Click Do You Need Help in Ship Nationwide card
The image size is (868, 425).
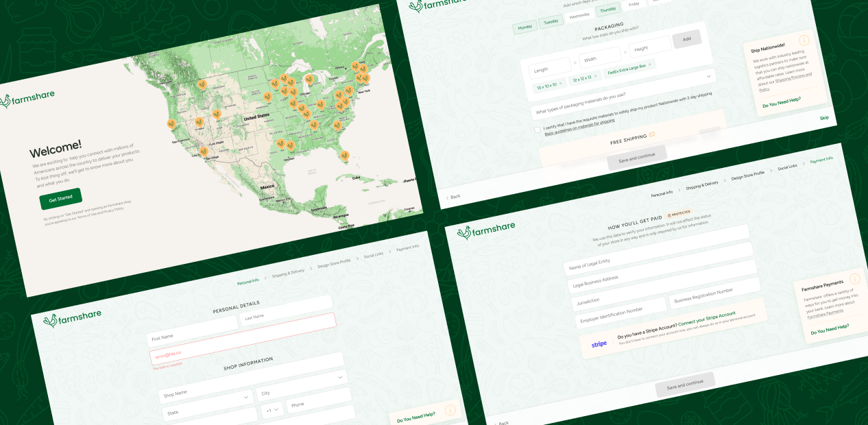tap(781, 102)
